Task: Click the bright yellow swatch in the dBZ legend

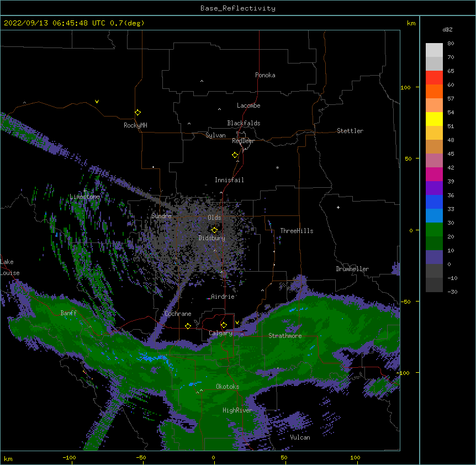Action: tap(434, 119)
